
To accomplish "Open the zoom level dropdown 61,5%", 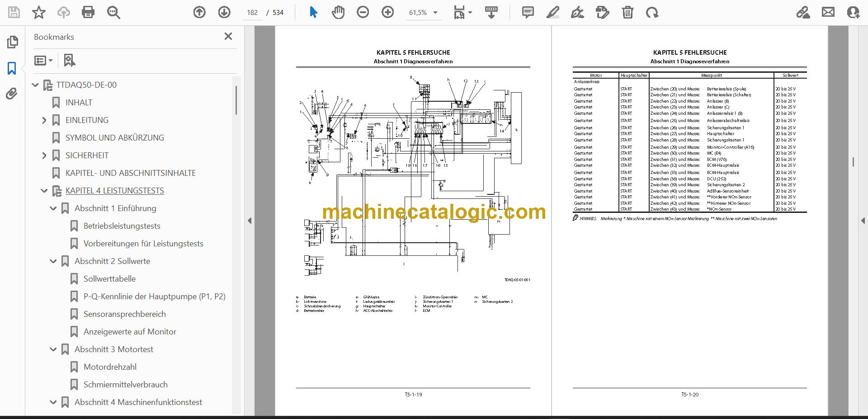I will (x=423, y=13).
